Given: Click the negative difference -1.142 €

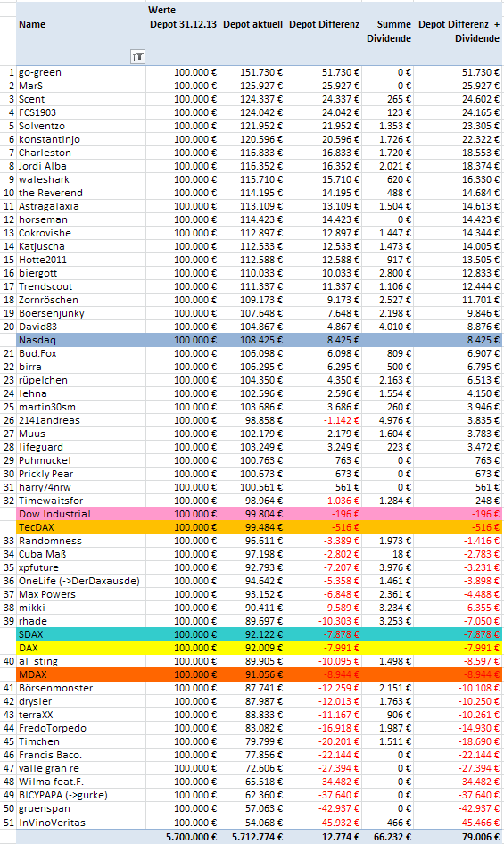Looking at the screenshot, I should [x=342, y=420].
